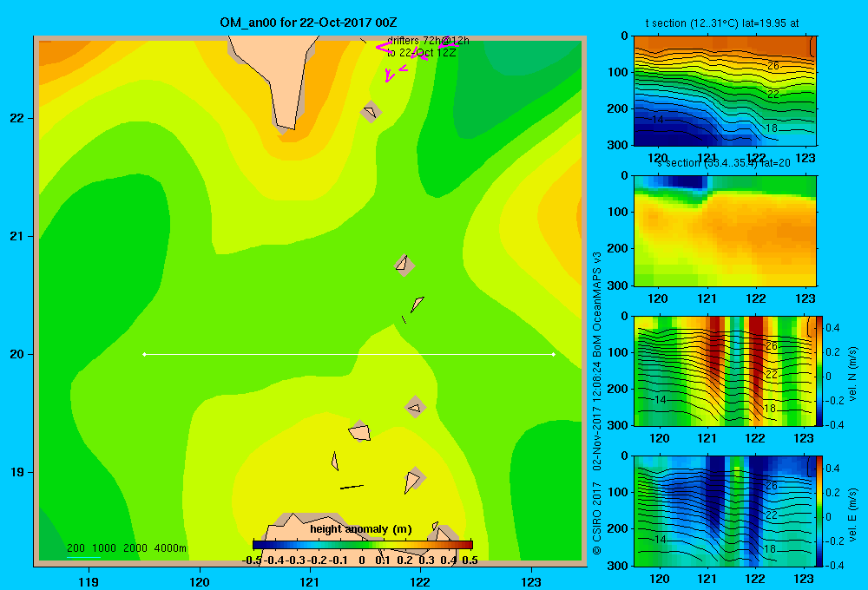The height and width of the screenshot is (590, 868).
Task: Click the longitude 120 axis label under the main map
Action: click(200, 581)
